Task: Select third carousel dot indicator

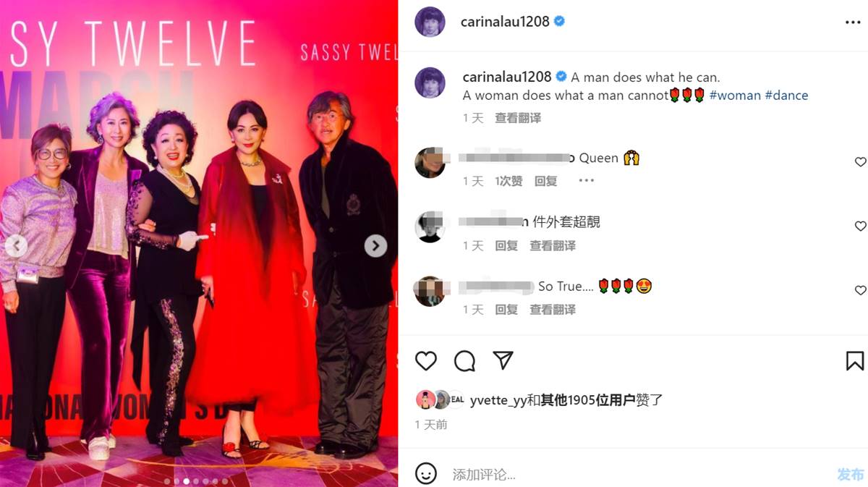Action: [x=186, y=481]
